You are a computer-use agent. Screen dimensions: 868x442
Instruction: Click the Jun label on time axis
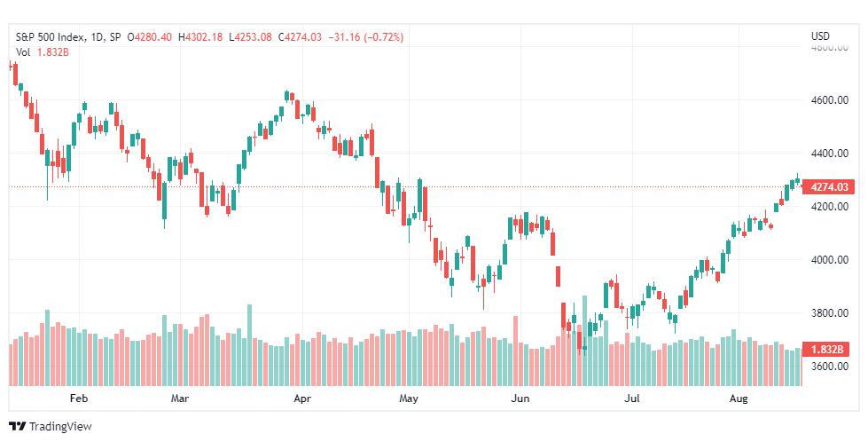(520, 399)
